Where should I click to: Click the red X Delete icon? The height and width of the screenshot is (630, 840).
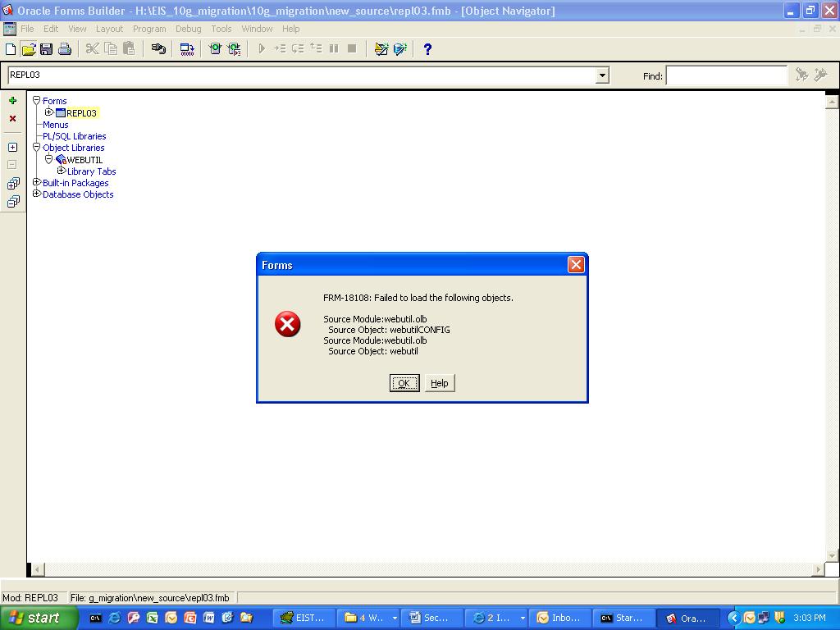point(13,118)
